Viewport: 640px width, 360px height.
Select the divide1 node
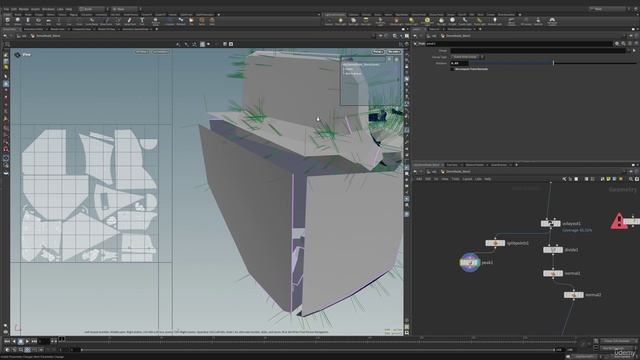pos(553,250)
